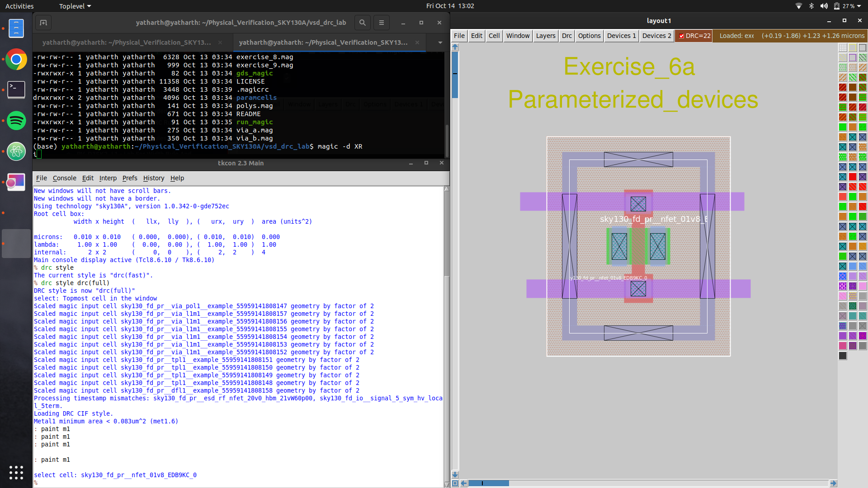This screenshot has width=868, height=488.
Task: Click the tkcon console vertical scrollbar
Action: pyautogui.click(x=447, y=337)
